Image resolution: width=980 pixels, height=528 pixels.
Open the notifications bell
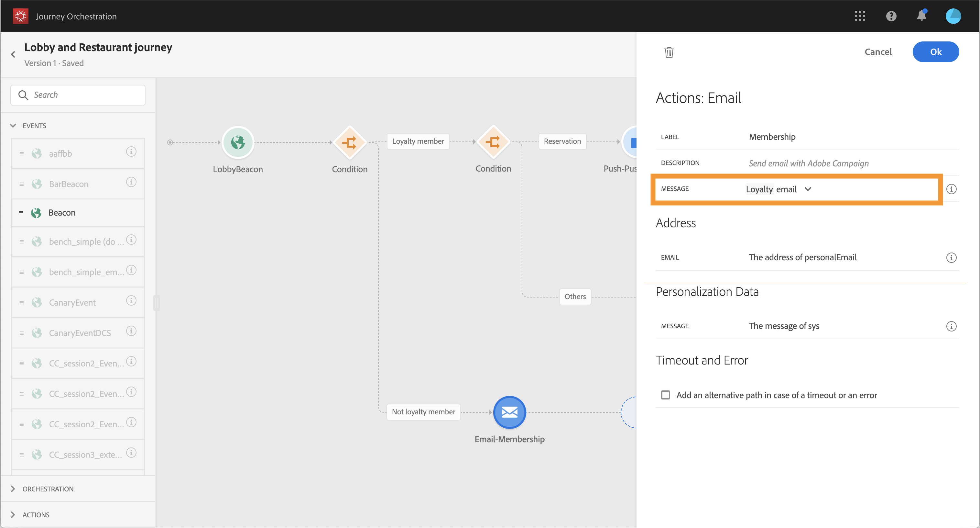921,16
